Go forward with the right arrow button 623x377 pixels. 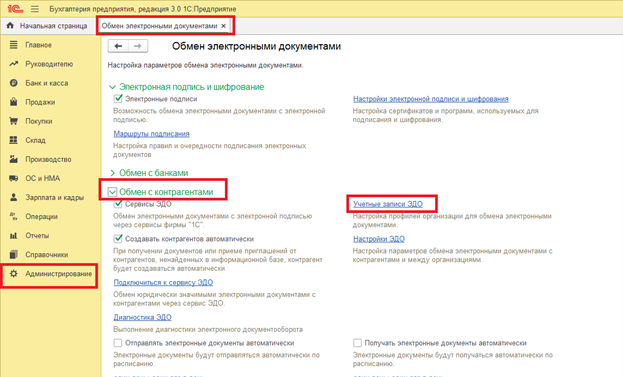coord(138,46)
